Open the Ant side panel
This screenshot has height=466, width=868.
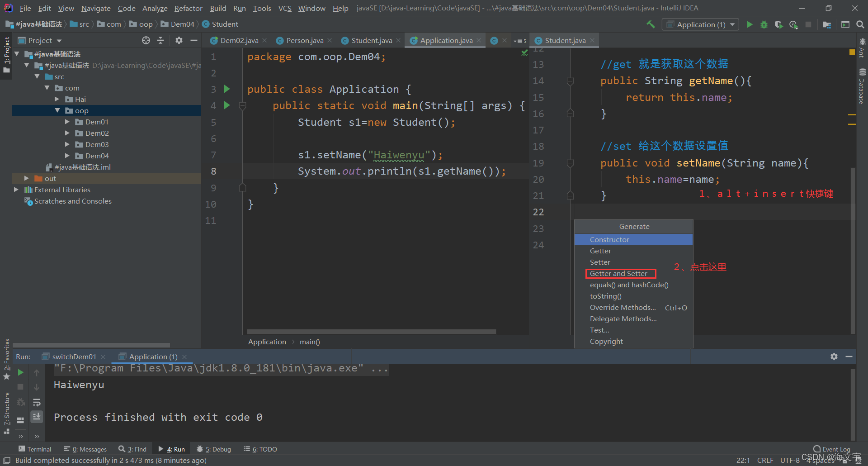(x=862, y=48)
